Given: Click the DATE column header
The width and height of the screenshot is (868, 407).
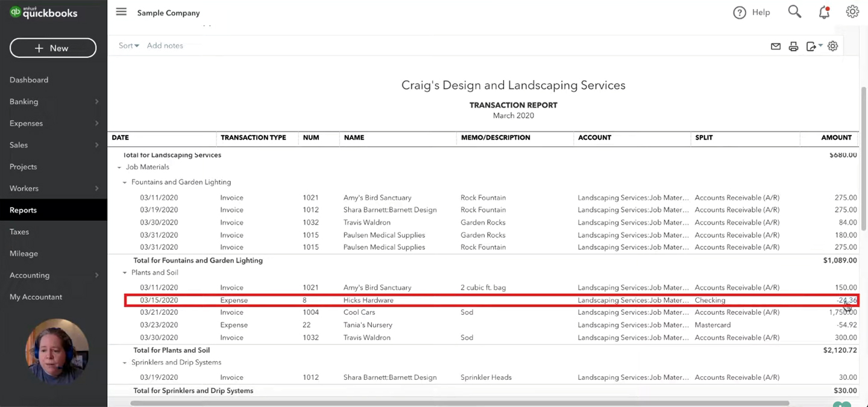Looking at the screenshot, I should coord(121,138).
